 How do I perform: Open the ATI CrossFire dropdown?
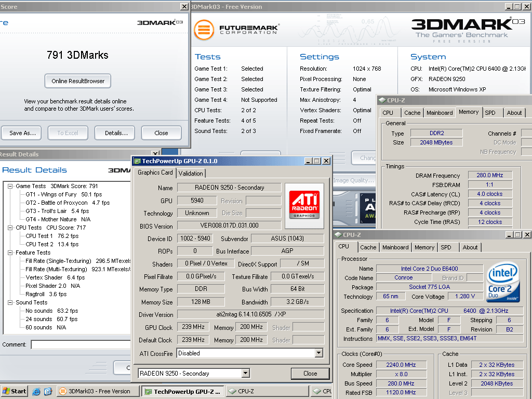pyautogui.click(x=318, y=353)
